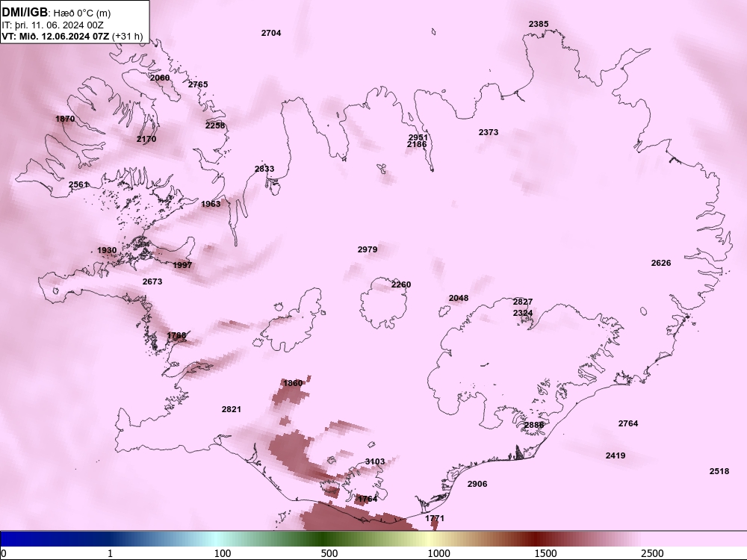
Task: Click the 2821 height value
Action: [232, 409]
